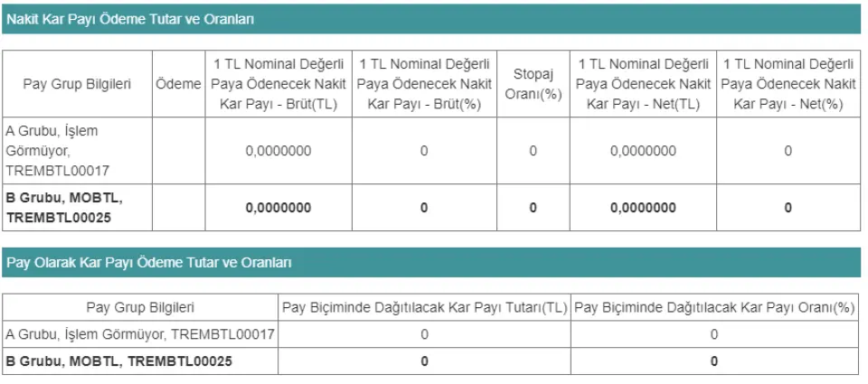Click the 'Pay Olarak Kar Payı Ödeme' section header

[x=149, y=263]
